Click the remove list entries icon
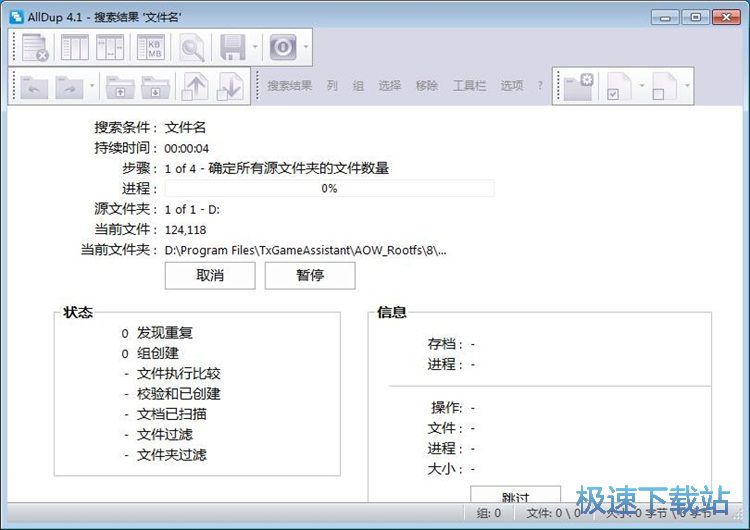 [x=35, y=47]
